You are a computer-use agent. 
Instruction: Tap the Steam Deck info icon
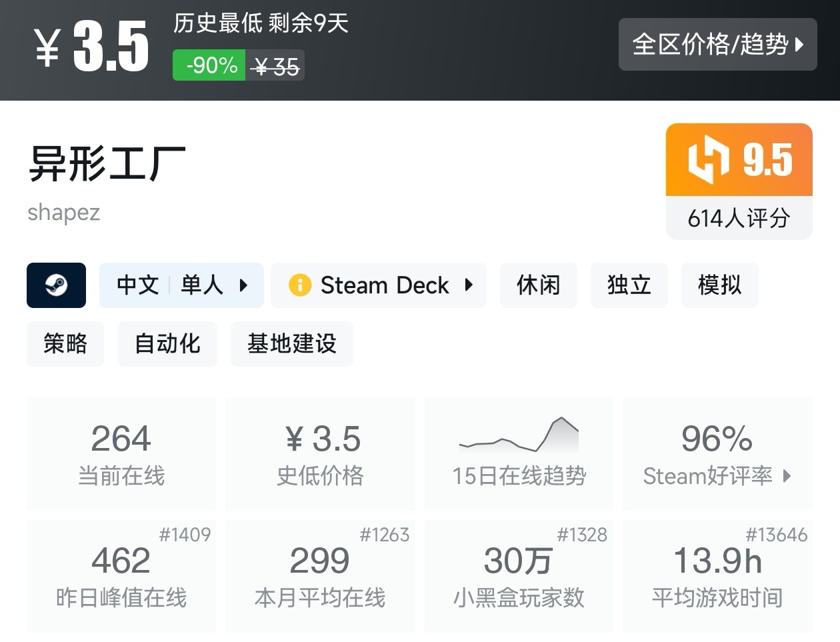300,285
